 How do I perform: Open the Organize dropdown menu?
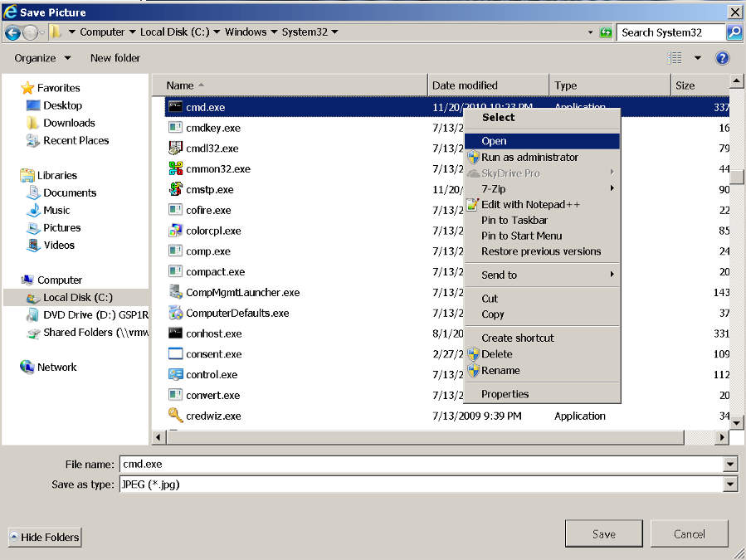tap(42, 58)
